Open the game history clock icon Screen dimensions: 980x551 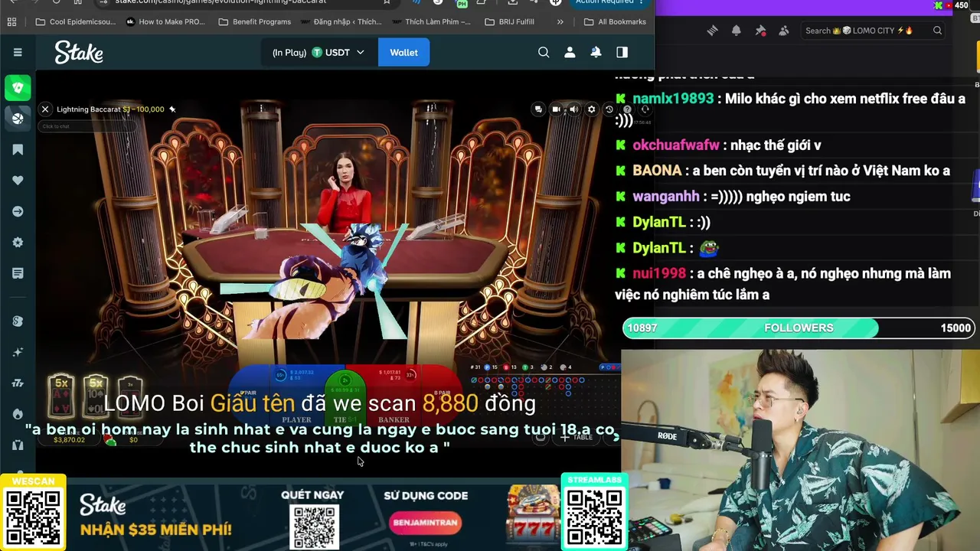(609, 109)
